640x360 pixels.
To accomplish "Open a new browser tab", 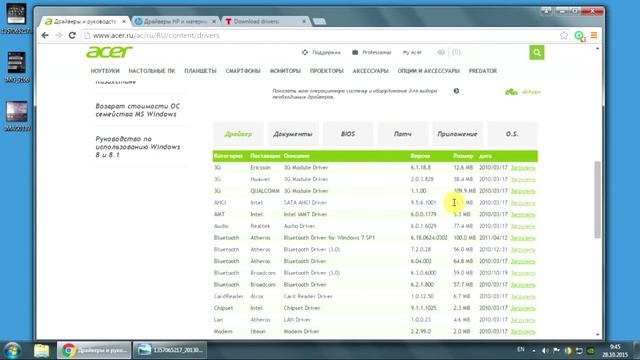I will click(x=319, y=21).
